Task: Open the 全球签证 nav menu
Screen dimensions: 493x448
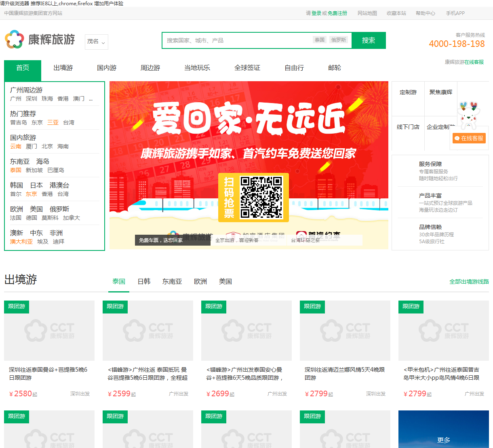Action: point(247,68)
